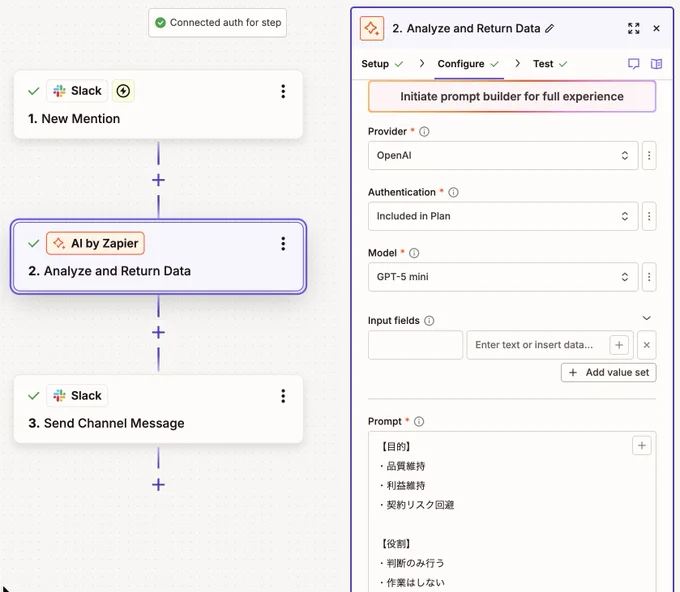This screenshot has width=680, height=592.
Task: Expand the step panel to full screen
Action: tap(634, 29)
